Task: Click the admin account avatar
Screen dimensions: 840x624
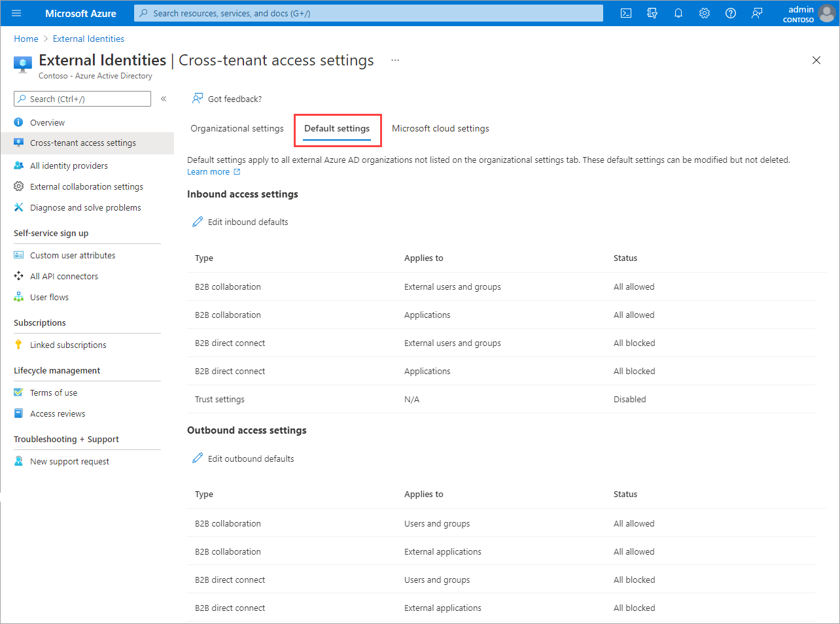Action: [x=827, y=13]
